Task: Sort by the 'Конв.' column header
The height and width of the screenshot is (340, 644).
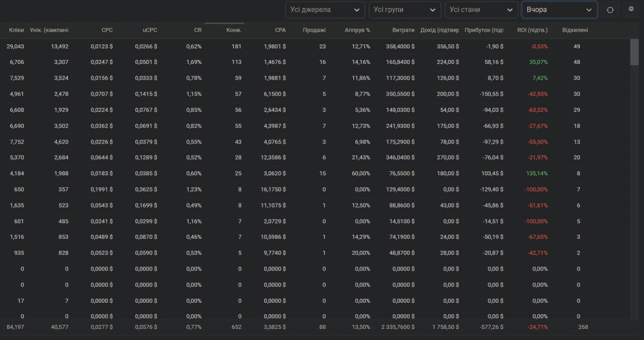Action: click(x=234, y=30)
